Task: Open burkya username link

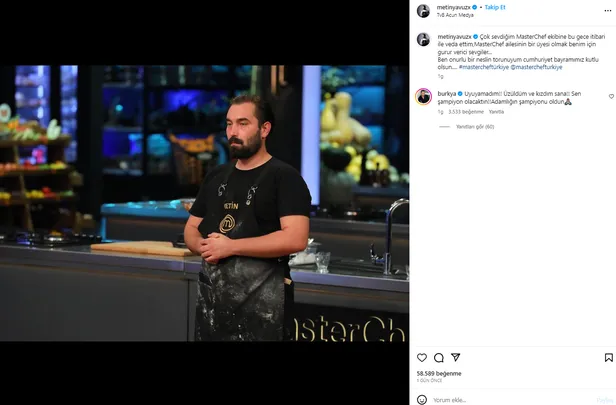Action: [x=447, y=93]
